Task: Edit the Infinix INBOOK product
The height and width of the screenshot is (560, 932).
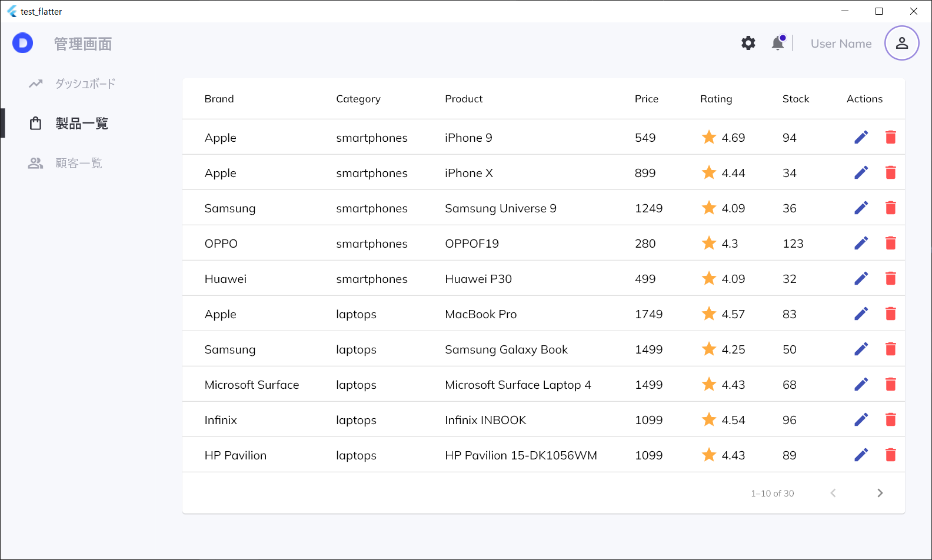Action: [x=861, y=419]
